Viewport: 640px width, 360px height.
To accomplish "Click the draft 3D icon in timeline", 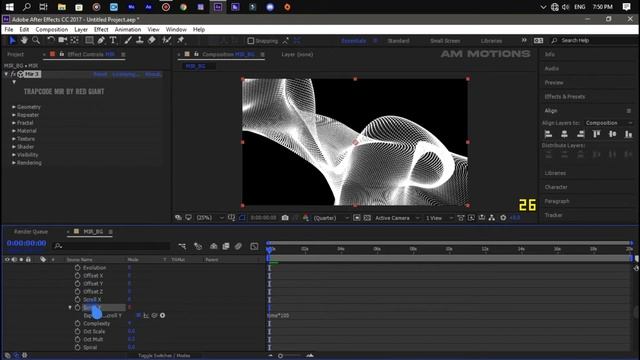I will (x=198, y=246).
